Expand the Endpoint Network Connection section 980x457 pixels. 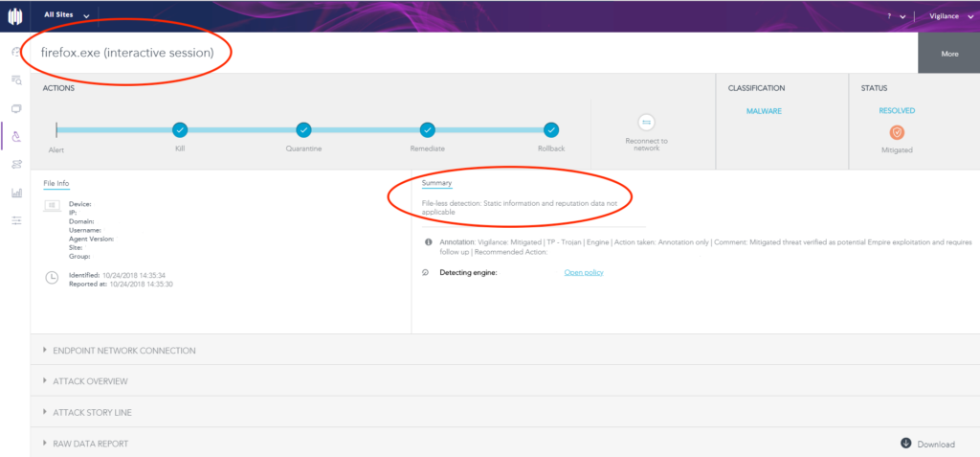124,351
